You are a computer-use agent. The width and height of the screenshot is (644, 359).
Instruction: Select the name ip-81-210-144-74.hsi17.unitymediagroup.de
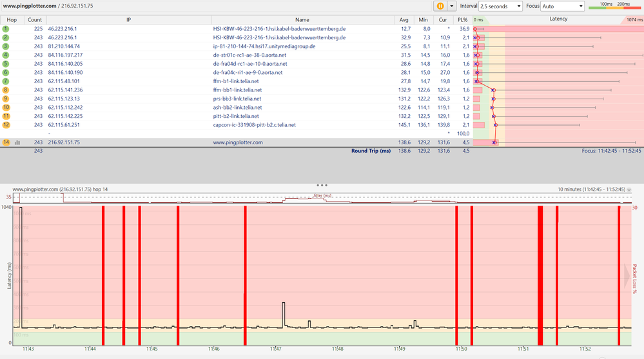[264, 46]
